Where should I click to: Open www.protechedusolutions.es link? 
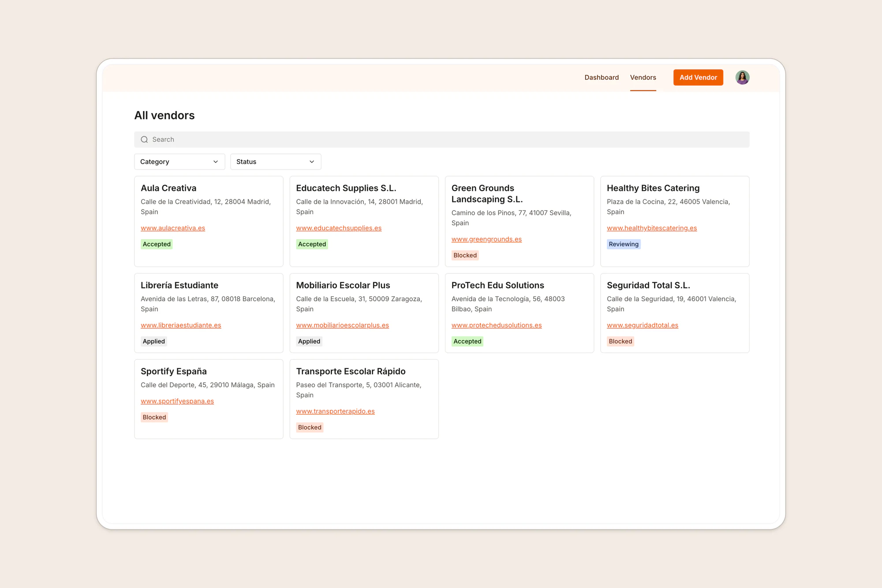pyautogui.click(x=497, y=325)
